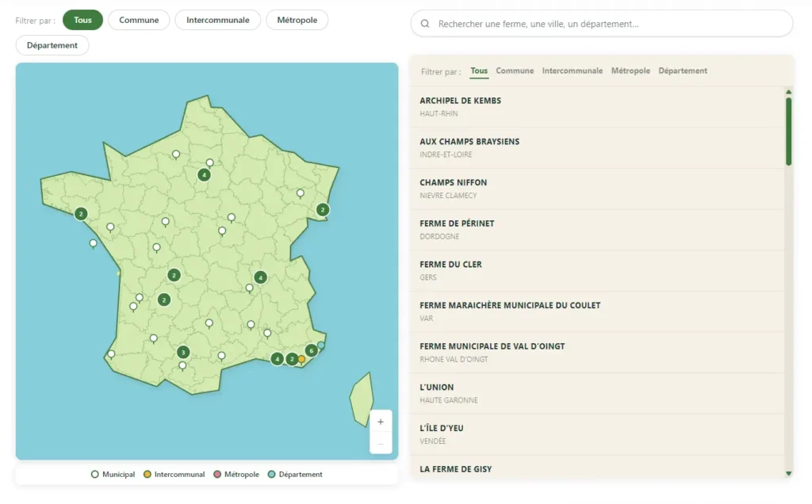812x504 pixels.
Task: Open the cluster 4 near Paris
Action: tap(204, 175)
